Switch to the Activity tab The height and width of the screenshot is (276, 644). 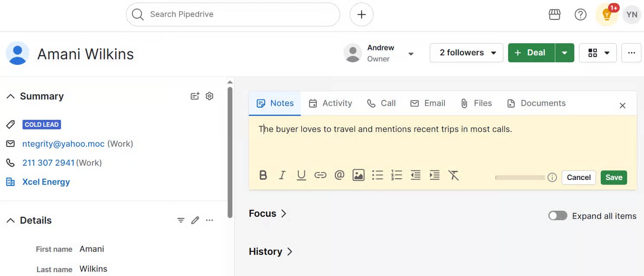click(x=330, y=103)
